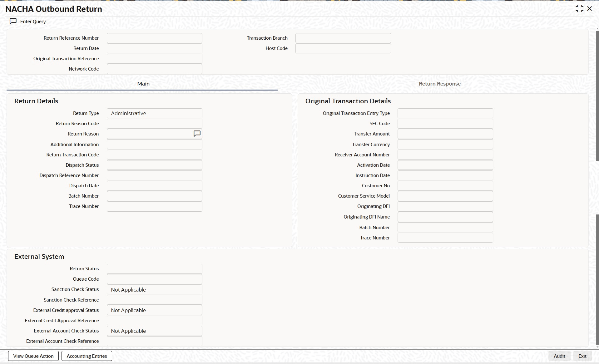This screenshot has height=364, width=599.
Task: Select the External Credit Approval Reference field
Action: [x=155, y=321]
